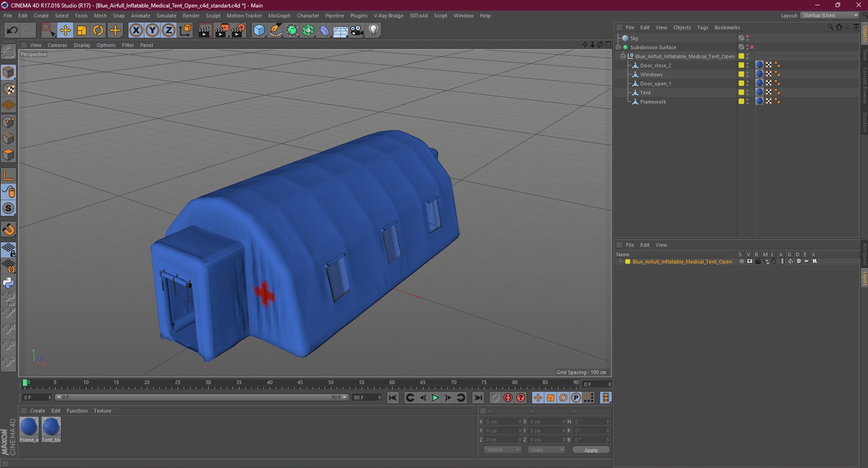The width and height of the screenshot is (868, 468).
Task: Toggle layer view visibility icon
Action: pos(750,261)
